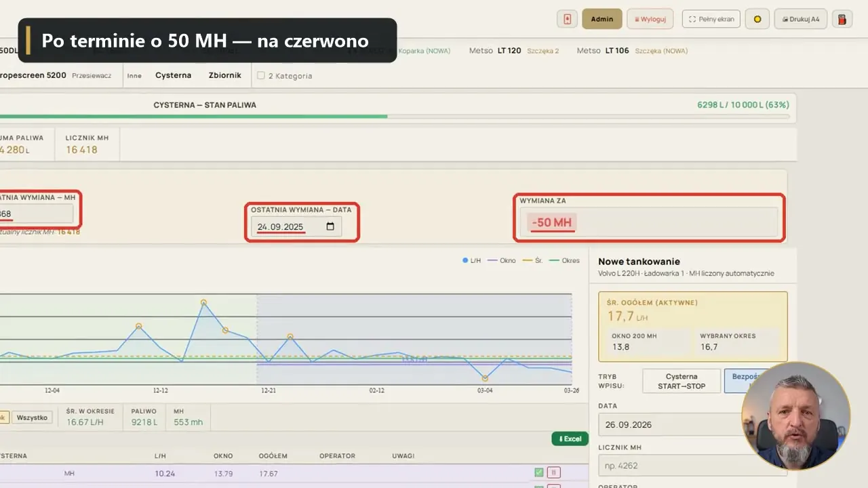Viewport: 868px width, 488px height.
Task: Click the OPERATOR column header
Action: (337, 456)
